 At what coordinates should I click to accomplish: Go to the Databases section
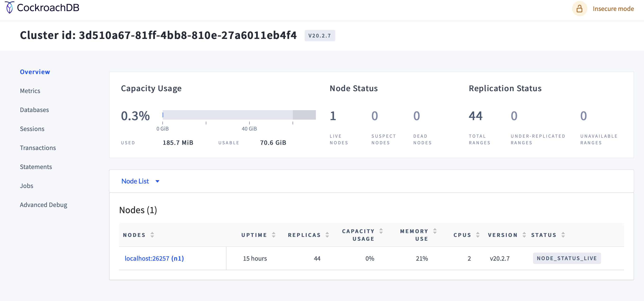coord(34,110)
